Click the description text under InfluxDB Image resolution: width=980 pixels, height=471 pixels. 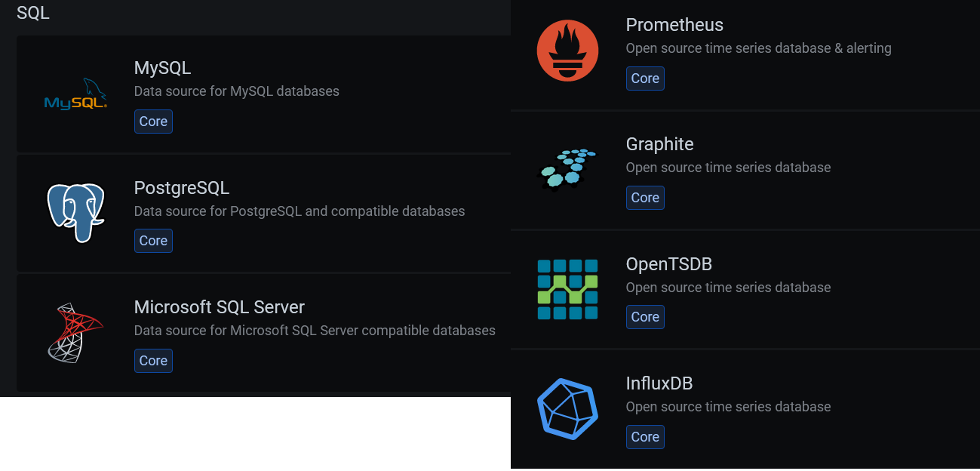coord(728,407)
